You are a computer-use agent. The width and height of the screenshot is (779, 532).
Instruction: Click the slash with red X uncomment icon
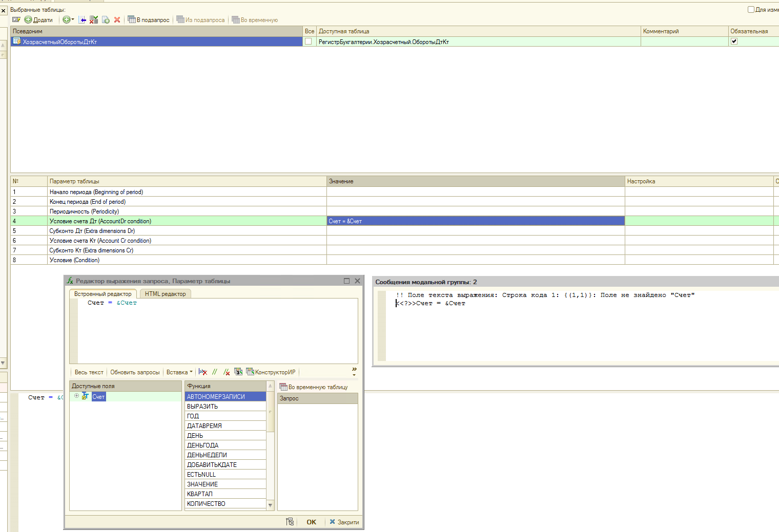click(x=226, y=372)
